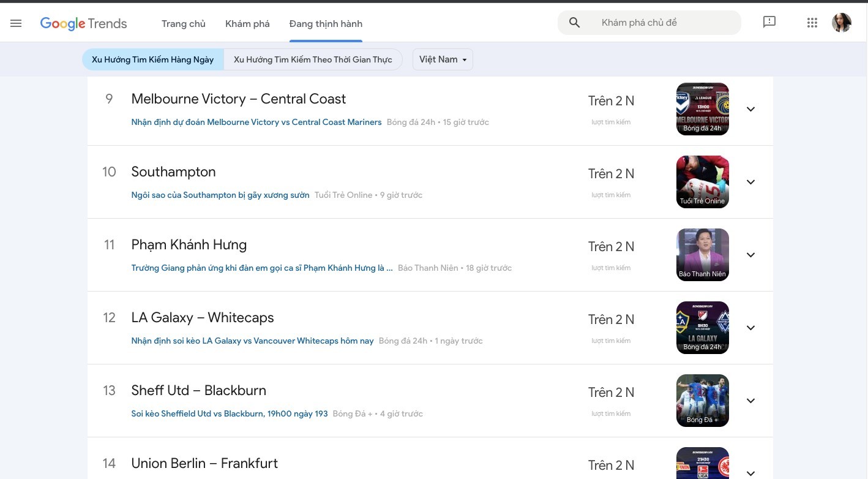The height and width of the screenshot is (479, 868).
Task: Click the Phạm Khánh Hưng trend title
Action: [x=189, y=245]
